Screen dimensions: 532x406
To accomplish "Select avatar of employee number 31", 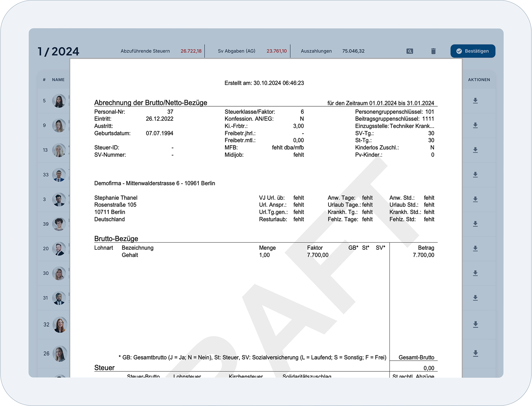I will tap(59, 298).
